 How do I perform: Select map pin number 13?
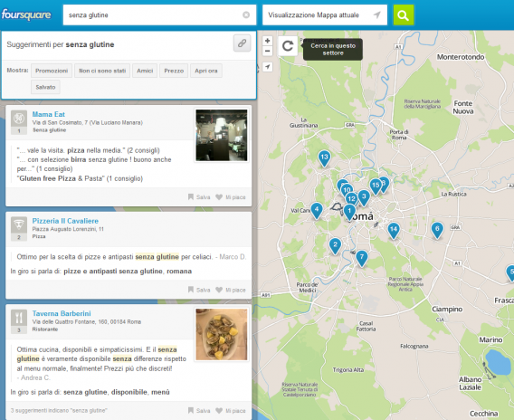[324, 158]
